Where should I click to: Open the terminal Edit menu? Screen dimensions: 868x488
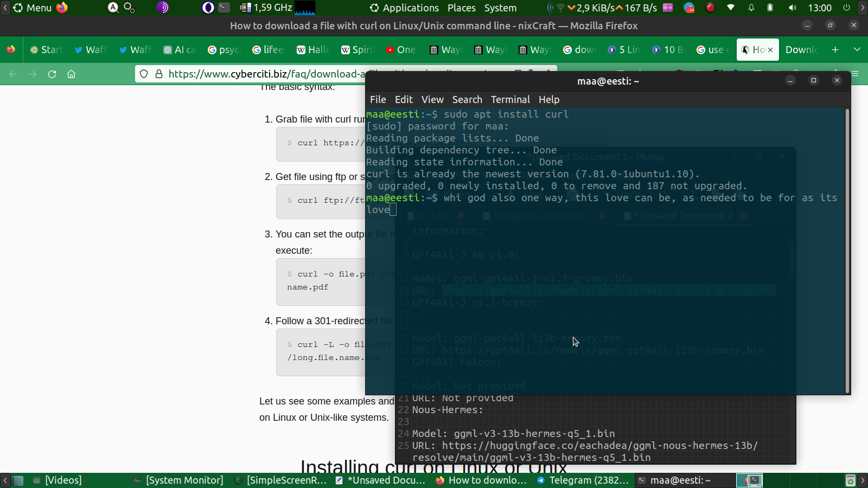(404, 100)
